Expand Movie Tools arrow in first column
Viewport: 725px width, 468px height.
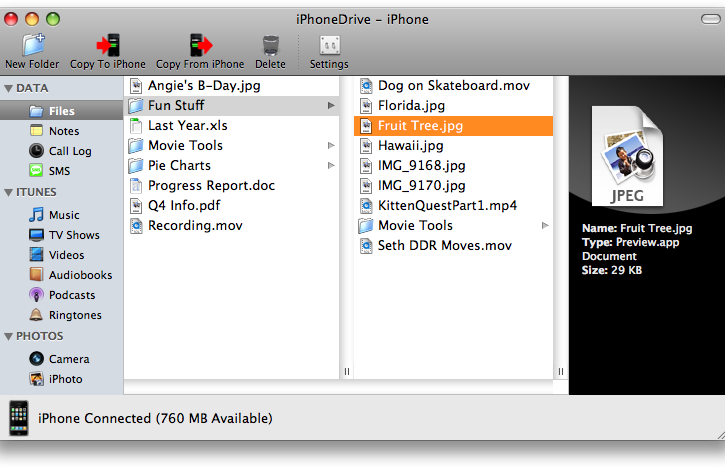[331, 146]
